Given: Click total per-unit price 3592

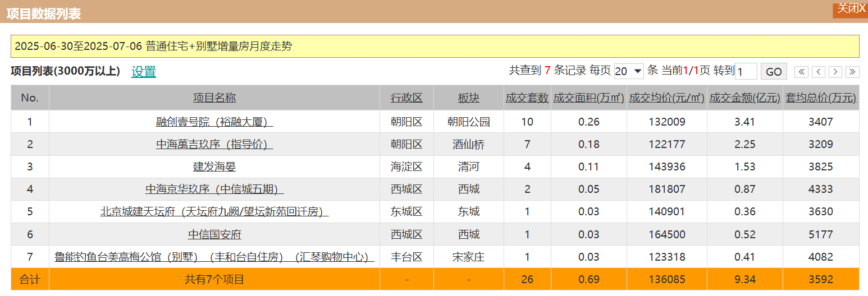Looking at the screenshot, I should pyautogui.click(x=821, y=279).
